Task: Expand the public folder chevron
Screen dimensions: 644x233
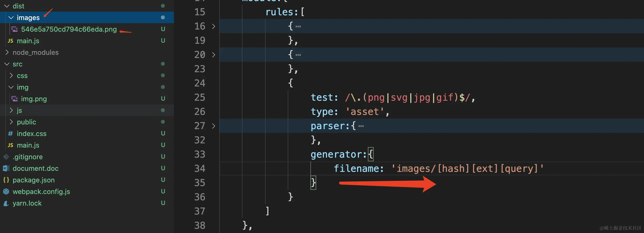Action: 11,122
